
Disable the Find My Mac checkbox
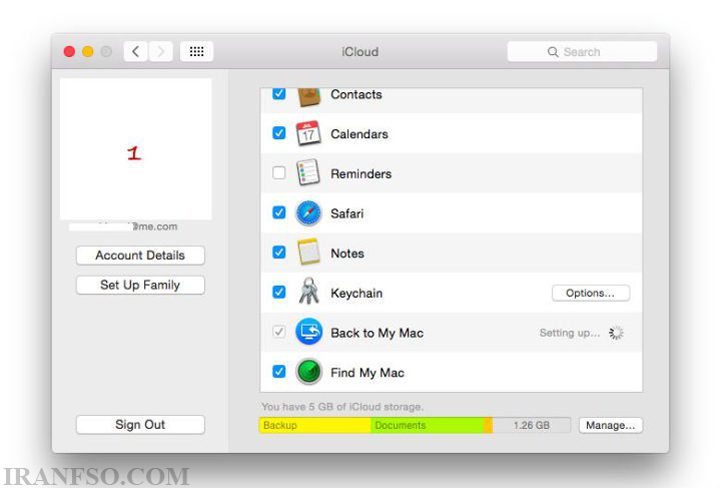[279, 371]
